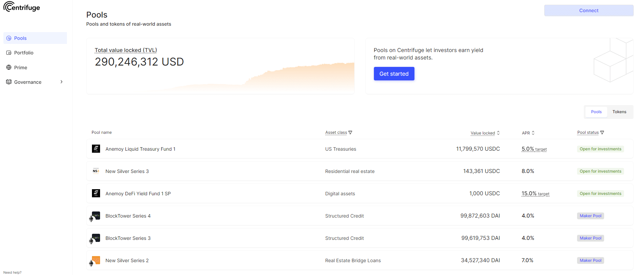
Task: Click the BlockTower Series 4 logo
Action: 95,217
